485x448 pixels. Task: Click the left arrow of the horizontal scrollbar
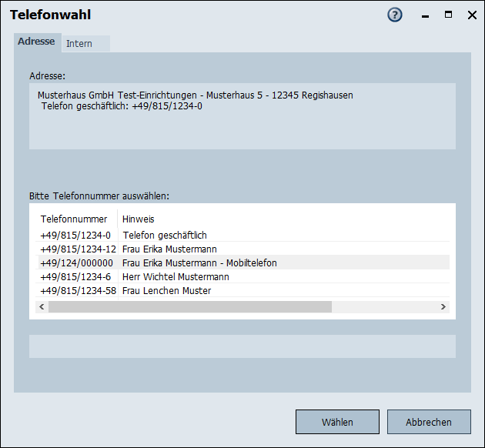[x=42, y=306]
